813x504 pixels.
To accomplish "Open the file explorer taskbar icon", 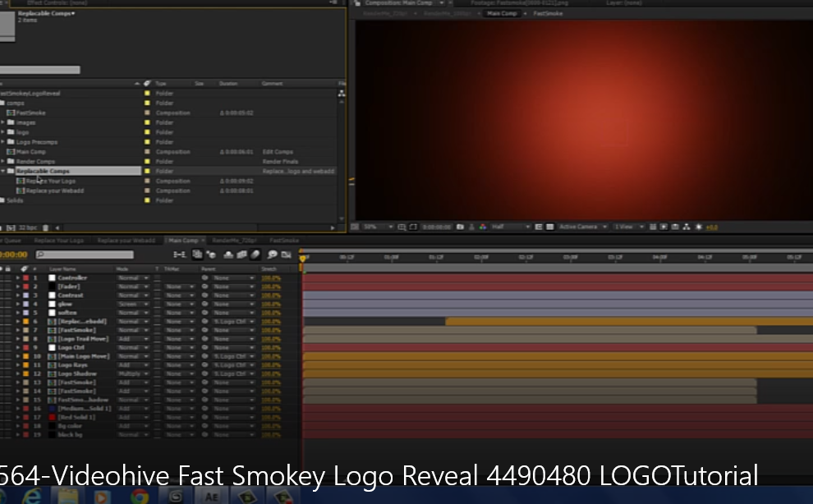I will [68, 497].
